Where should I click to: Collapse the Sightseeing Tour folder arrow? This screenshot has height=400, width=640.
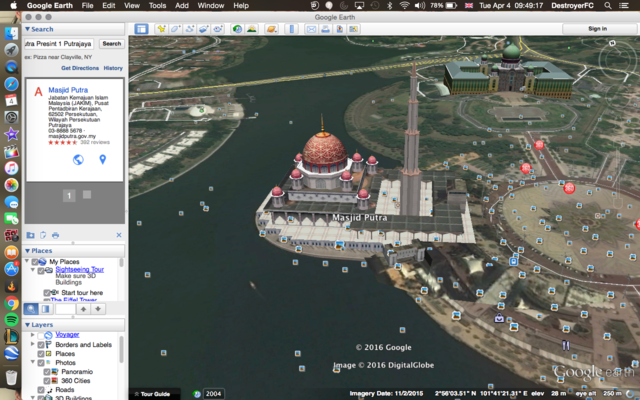coord(33,270)
